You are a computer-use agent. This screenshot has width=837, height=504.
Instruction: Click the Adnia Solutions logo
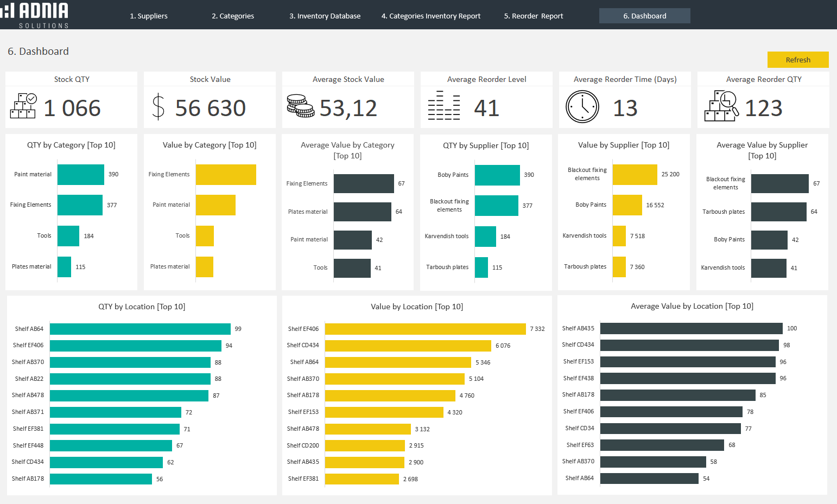35,15
